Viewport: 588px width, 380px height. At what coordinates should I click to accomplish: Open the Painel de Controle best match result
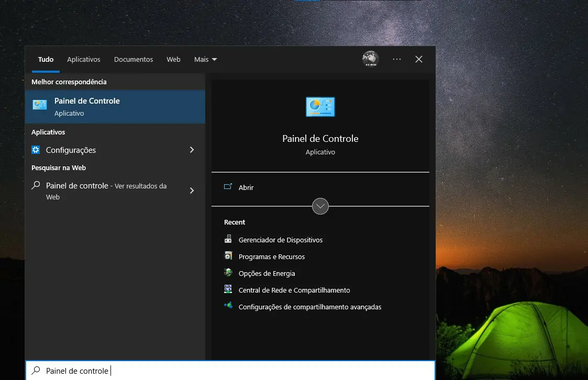(x=115, y=107)
